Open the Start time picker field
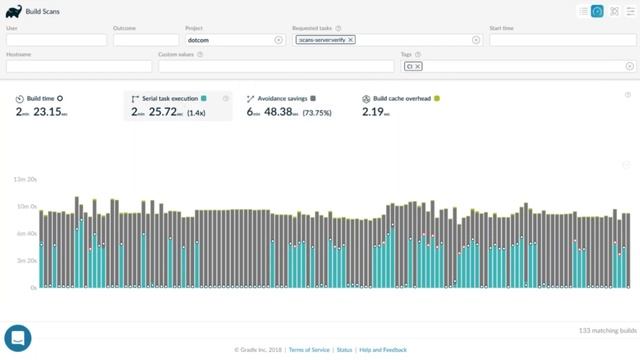Viewport: 640px width, 360px height. coord(563,40)
